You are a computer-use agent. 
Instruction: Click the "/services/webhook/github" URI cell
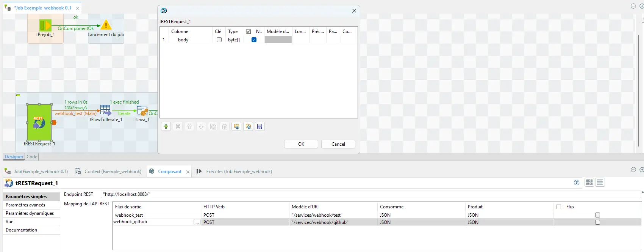(x=333, y=222)
